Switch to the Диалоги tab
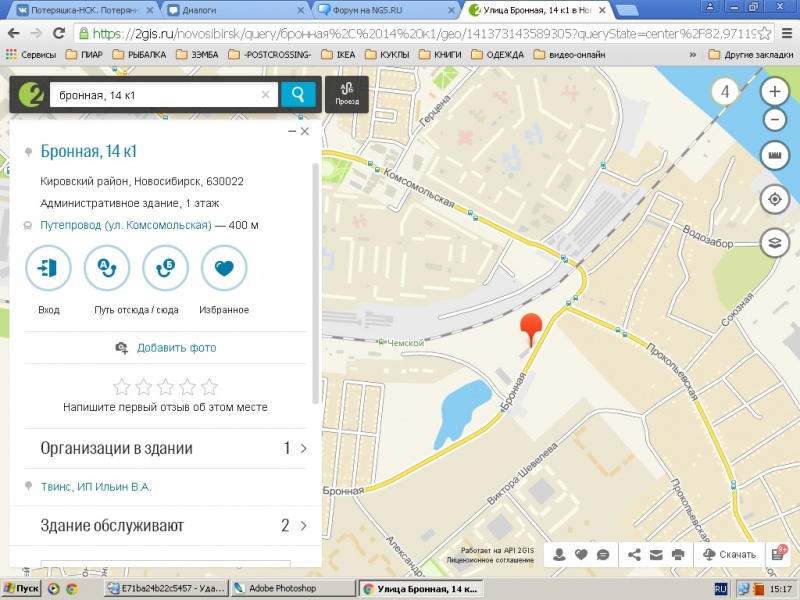The width and height of the screenshot is (800, 600). coord(235,10)
